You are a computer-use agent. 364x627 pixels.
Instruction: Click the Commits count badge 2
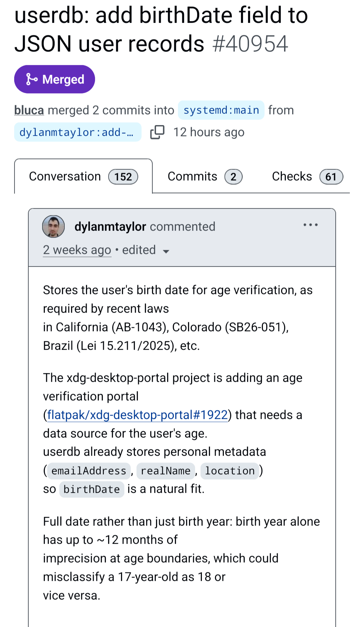click(x=233, y=177)
